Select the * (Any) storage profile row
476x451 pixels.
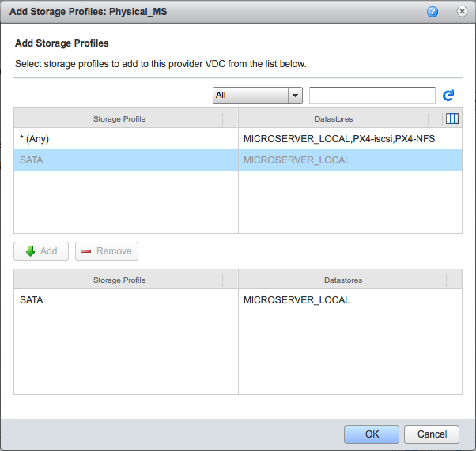(x=238, y=139)
